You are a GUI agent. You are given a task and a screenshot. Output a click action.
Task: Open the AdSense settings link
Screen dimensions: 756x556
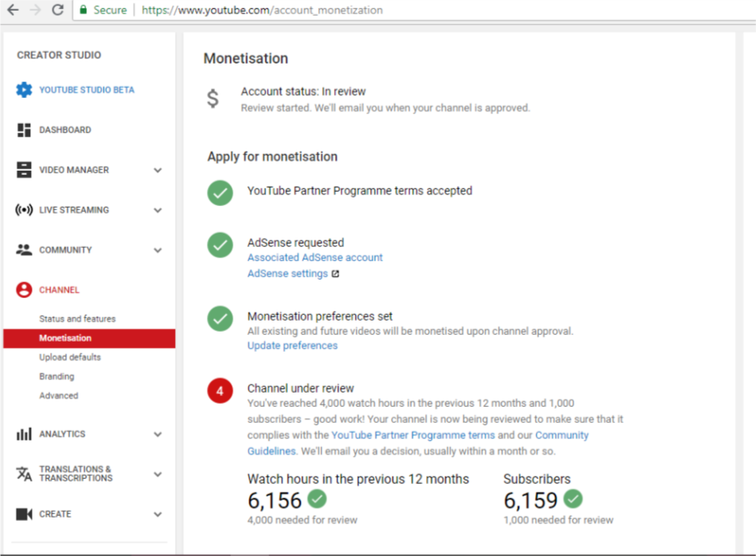[x=288, y=274]
